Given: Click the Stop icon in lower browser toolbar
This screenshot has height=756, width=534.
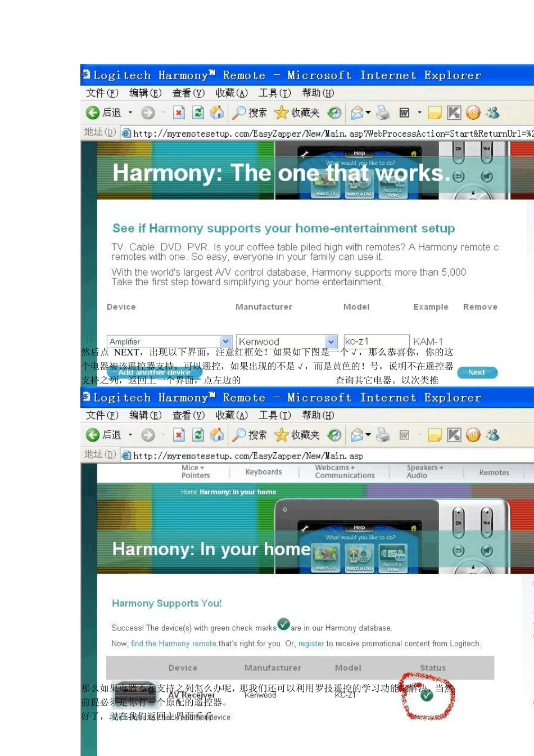Looking at the screenshot, I should click(179, 435).
